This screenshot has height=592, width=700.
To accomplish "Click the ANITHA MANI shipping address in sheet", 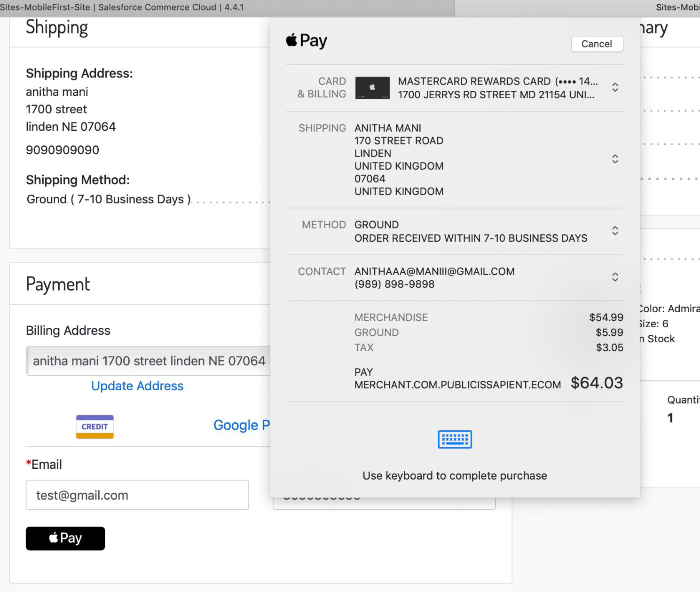I will 399,159.
